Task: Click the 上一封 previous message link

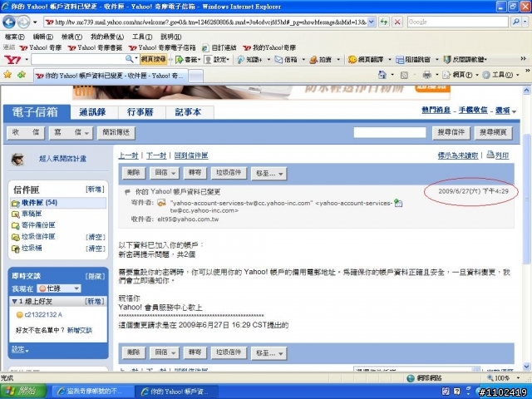Action: click(x=128, y=155)
